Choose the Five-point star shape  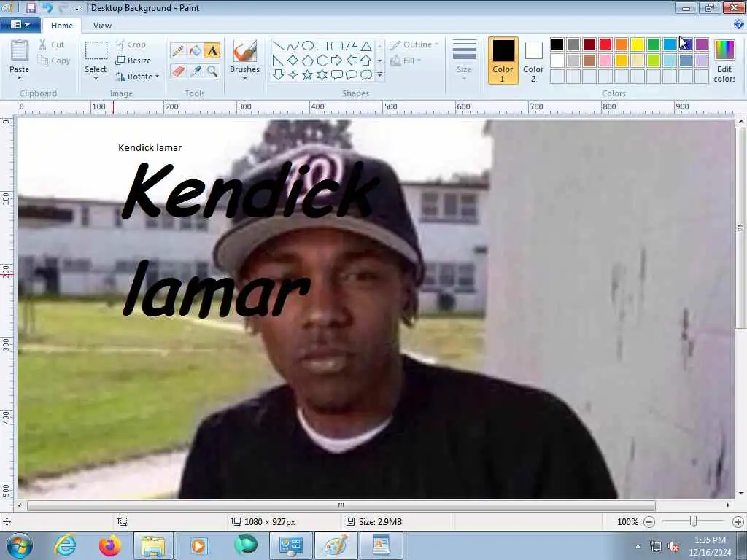(308, 75)
